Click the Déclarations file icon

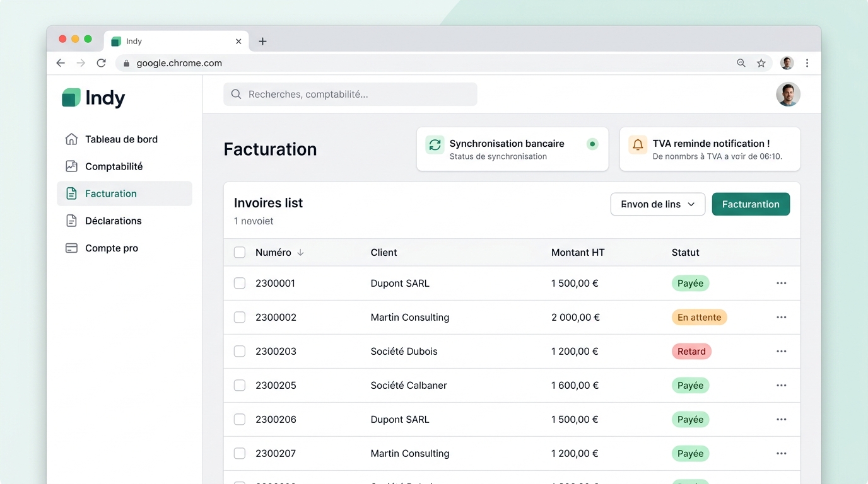click(x=71, y=221)
